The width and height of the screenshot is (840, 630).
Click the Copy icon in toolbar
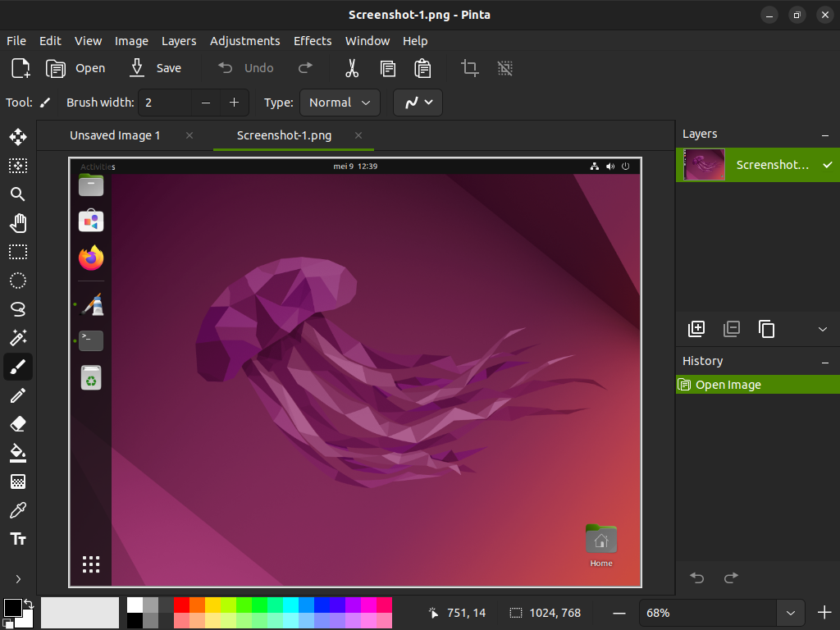pyautogui.click(x=387, y=68)
